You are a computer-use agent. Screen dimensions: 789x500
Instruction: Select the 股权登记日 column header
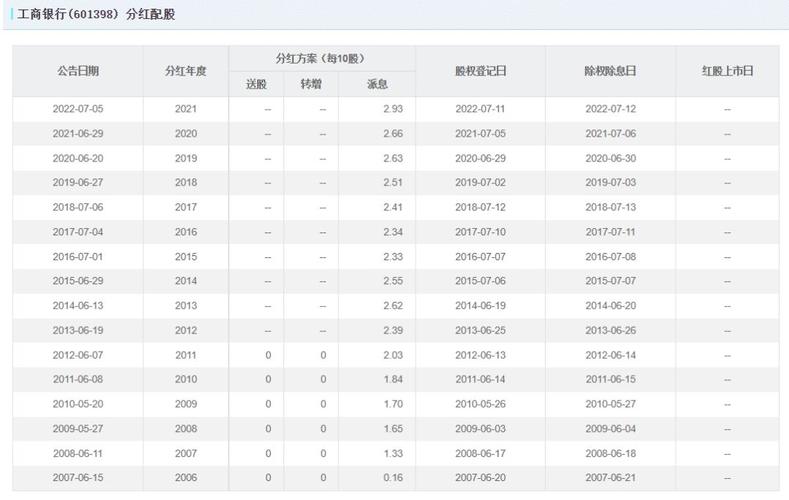click(x=481, y=71)
